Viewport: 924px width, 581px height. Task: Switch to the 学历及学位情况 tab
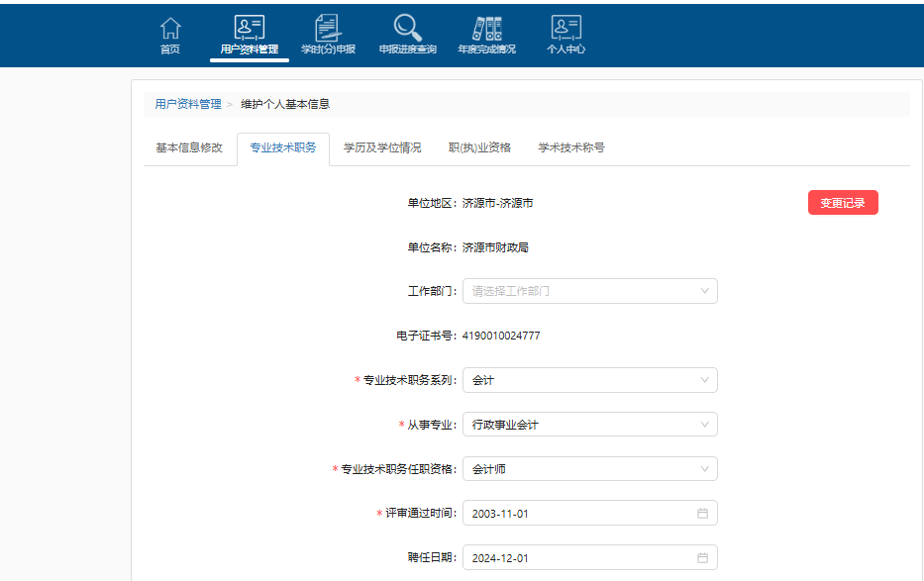pyautogui.click(x=382, y=147)
